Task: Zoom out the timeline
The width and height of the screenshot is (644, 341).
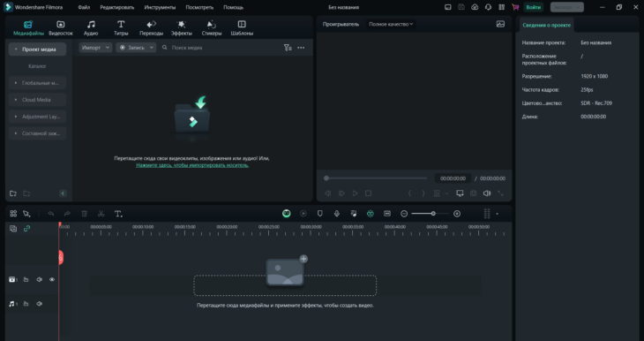Action: (x=404, y=214)
